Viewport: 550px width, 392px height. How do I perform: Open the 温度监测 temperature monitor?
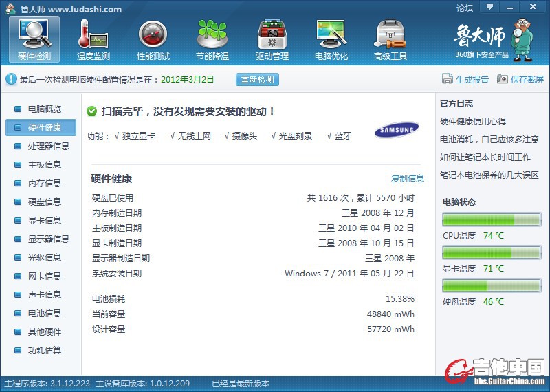point(93,40)
